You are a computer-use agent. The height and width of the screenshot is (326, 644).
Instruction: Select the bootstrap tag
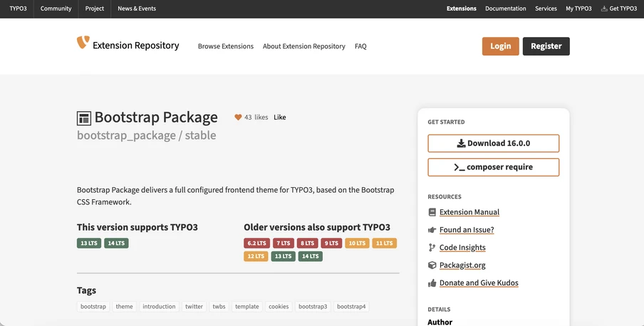(93, 307)
